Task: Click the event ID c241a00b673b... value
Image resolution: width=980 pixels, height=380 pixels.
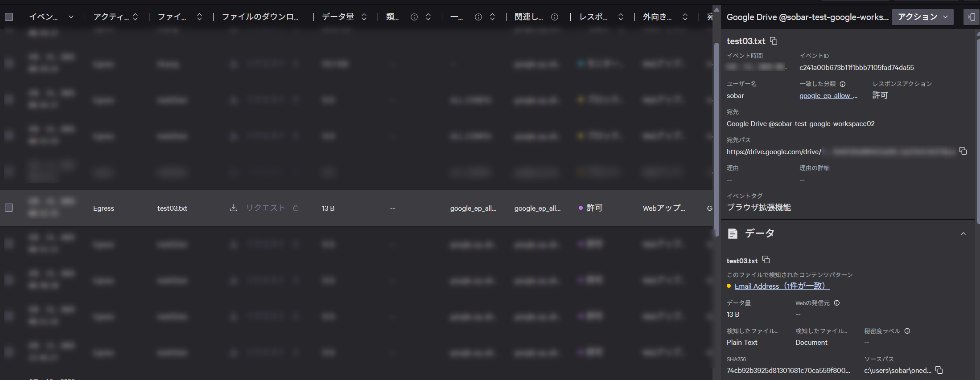Action: coord(856,67)
